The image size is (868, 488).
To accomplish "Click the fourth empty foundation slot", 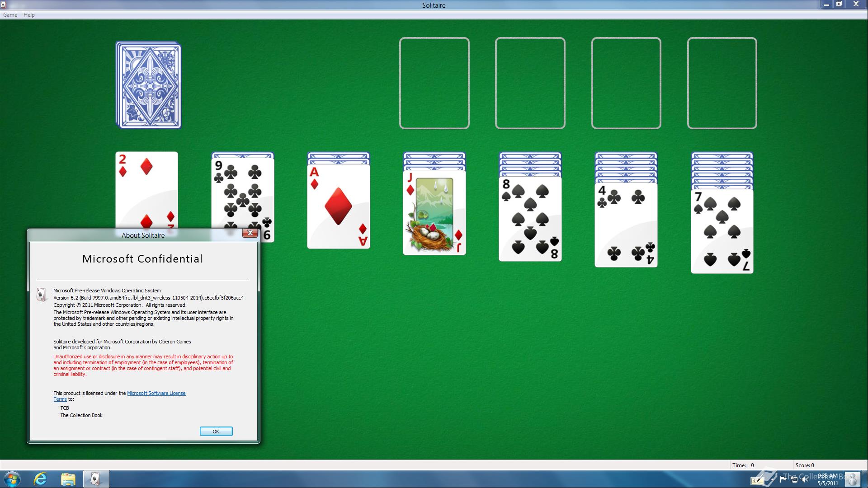I will [722, 83].
